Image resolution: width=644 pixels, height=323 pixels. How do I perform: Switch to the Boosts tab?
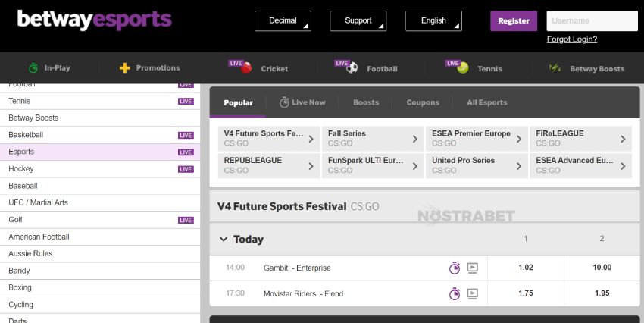pyautogui.click(x=366, y=102)
